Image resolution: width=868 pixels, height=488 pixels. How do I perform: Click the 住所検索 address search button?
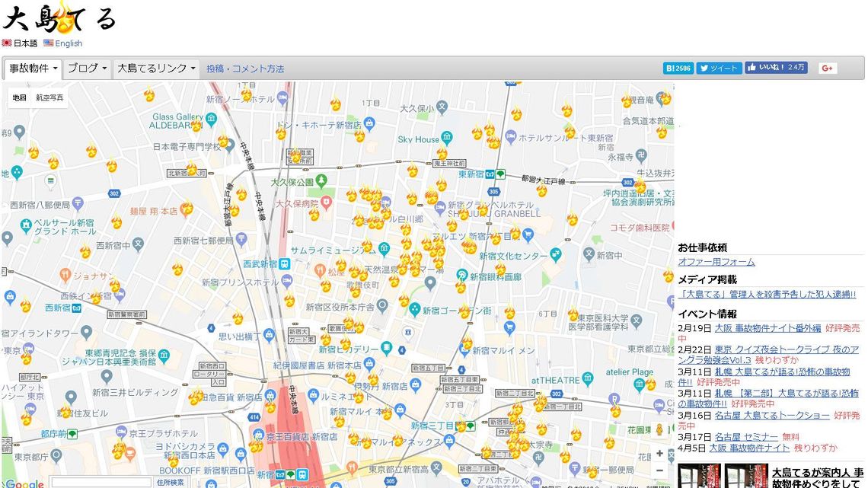point(171,482)
